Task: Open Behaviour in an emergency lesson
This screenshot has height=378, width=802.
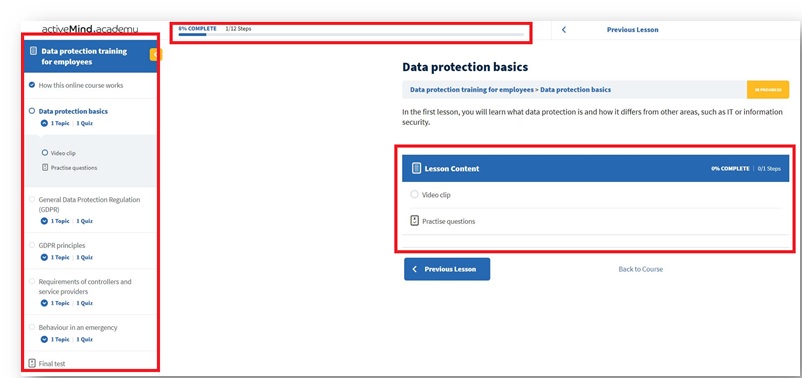Action: (78, 327)
